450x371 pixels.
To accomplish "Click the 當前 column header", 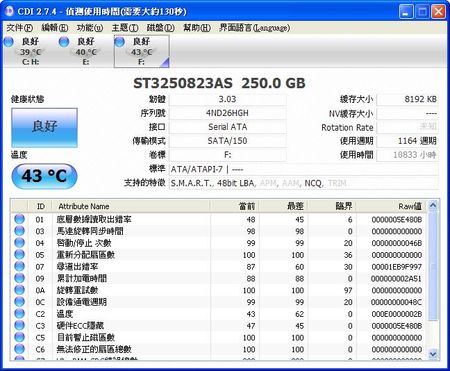I will click(235, 206).
